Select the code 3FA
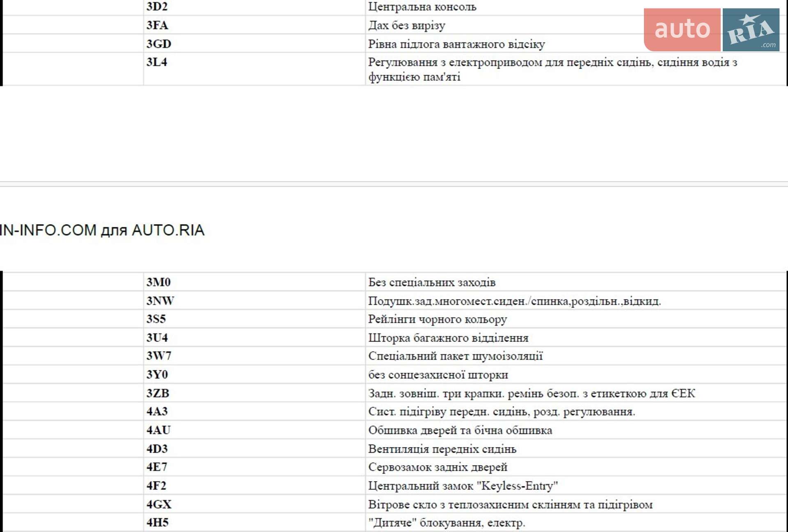The height and width of the screenshot is (532, 788). tap(157, 25)
